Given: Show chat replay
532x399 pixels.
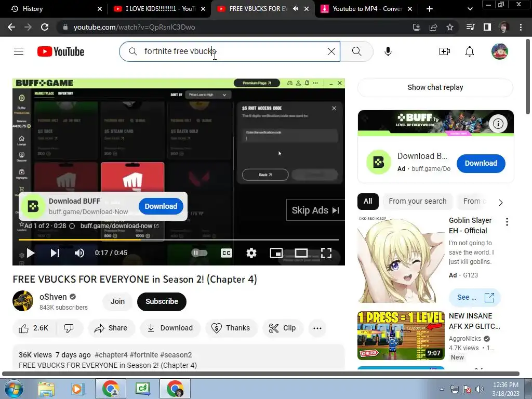Looking at the screenshot, I should (x=435, y=87).
